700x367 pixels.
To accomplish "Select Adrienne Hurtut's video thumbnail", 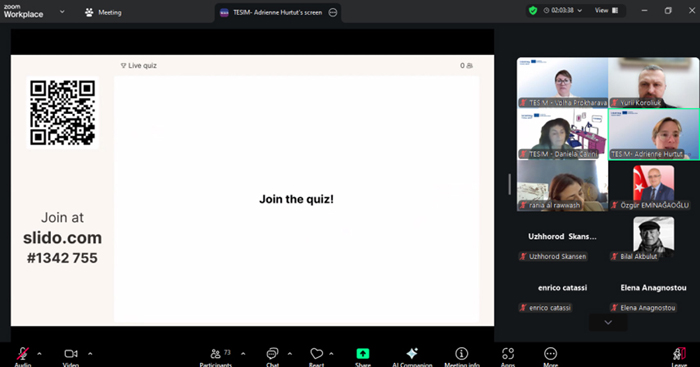I will 654,134.
